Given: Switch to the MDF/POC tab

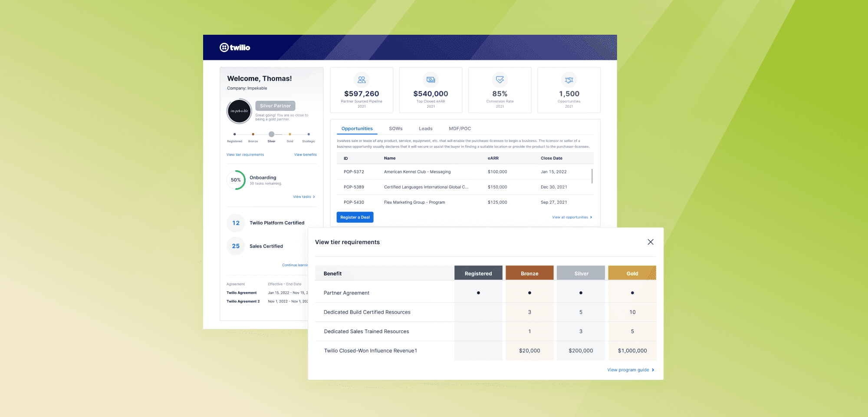Looking at the screenshot, I should click(x=460, y=129).
